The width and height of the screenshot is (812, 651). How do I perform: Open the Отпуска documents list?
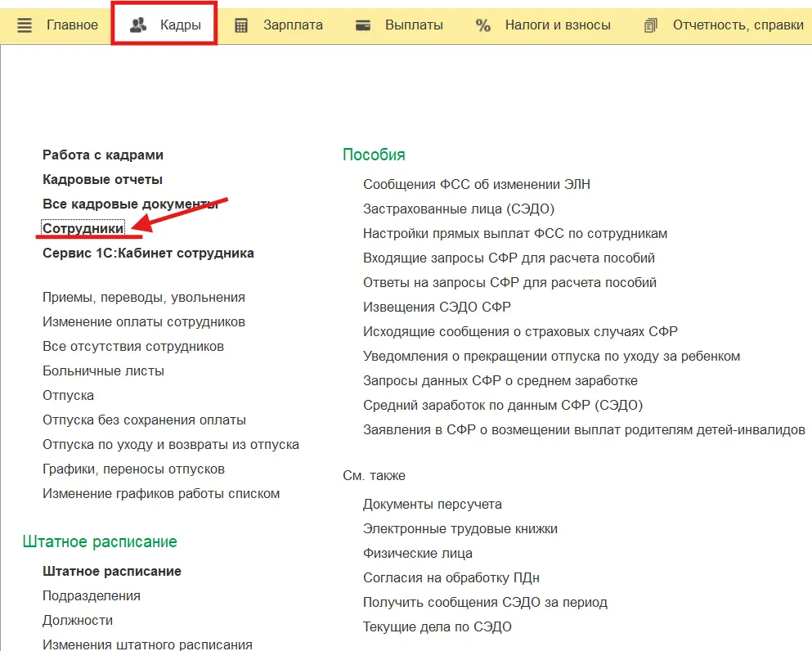click(x=68, y=396)
